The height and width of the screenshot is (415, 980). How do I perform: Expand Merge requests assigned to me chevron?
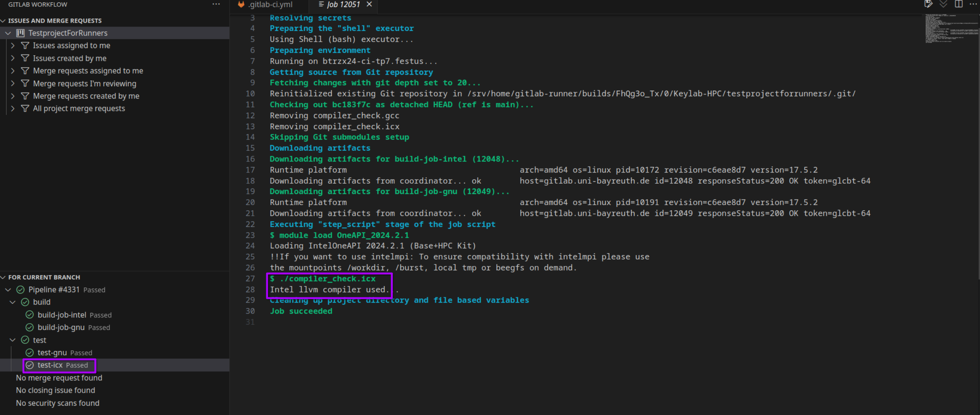13,71
